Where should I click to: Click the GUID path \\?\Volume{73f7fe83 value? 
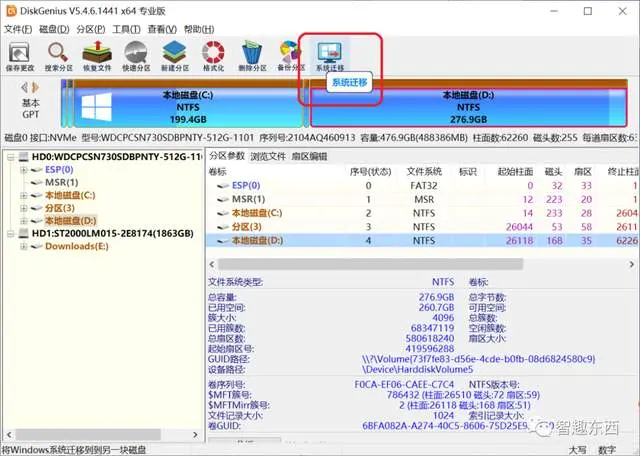(x=478, y=359)
